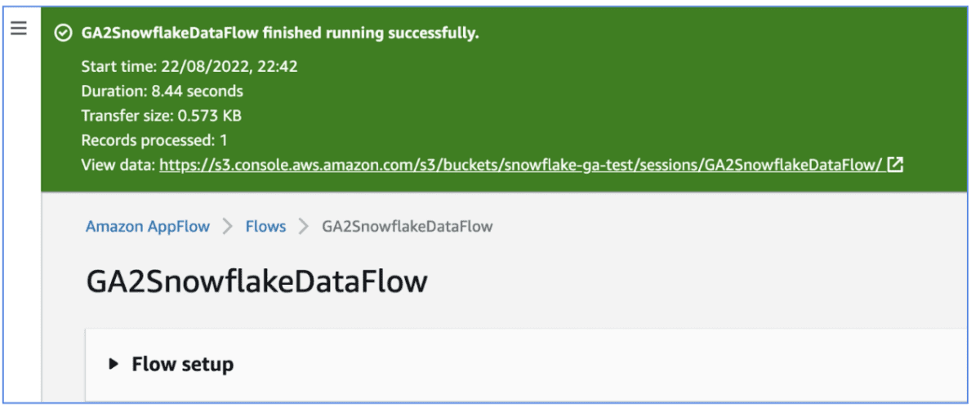980x412 pixels.
Task: Click the Flow setup section title
Action: (182, 365)
